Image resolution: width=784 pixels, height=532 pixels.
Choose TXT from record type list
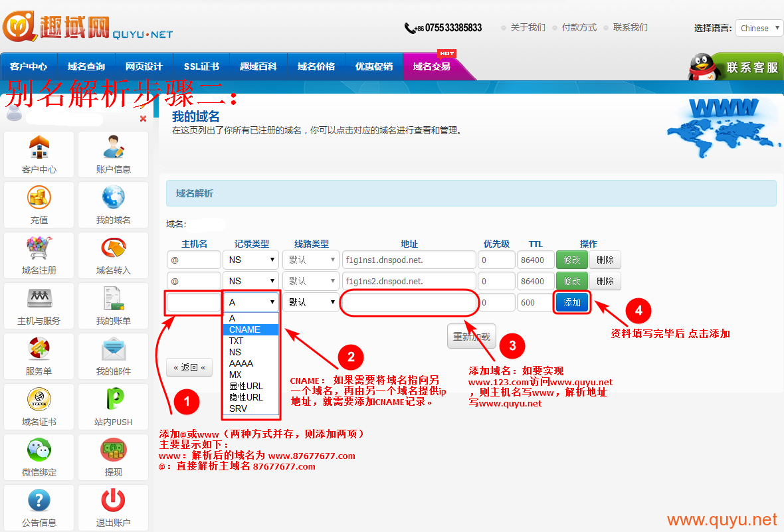[x=251, y=341]
